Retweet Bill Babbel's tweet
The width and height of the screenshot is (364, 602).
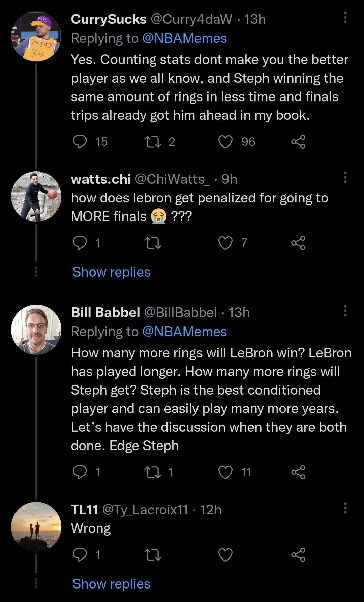(153, 472)
